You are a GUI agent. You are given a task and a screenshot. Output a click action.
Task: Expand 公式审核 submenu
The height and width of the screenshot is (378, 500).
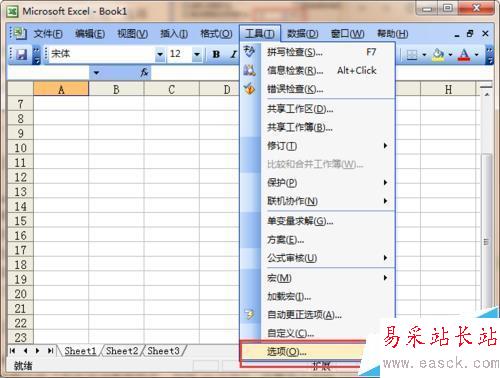(x=385, y=258)
